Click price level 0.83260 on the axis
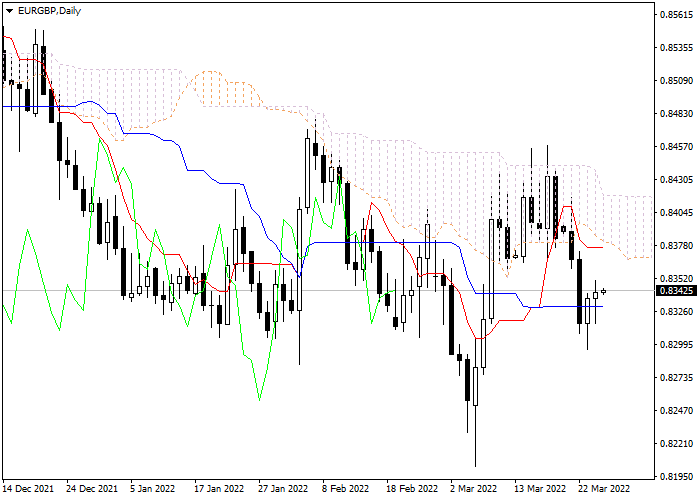This screenshot has height=500, width=700. click(676, 311)
